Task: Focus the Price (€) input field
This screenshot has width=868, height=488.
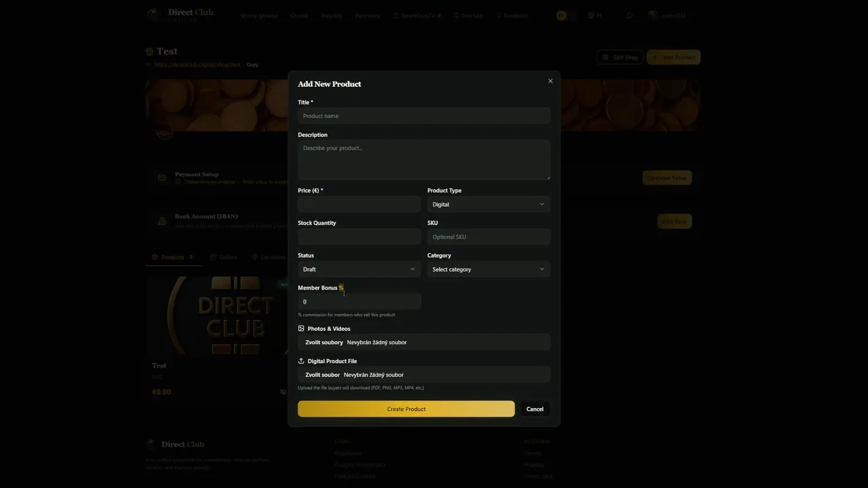Action: coord(359,205)
